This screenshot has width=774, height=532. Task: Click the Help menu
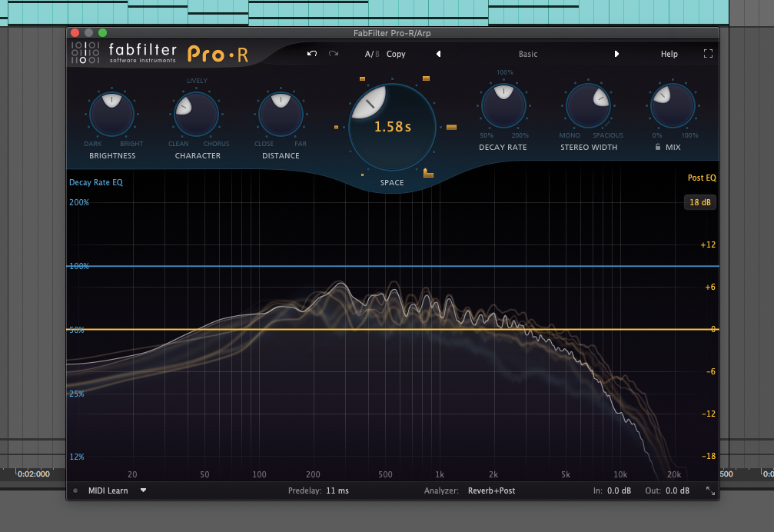[x=669, y=54]
